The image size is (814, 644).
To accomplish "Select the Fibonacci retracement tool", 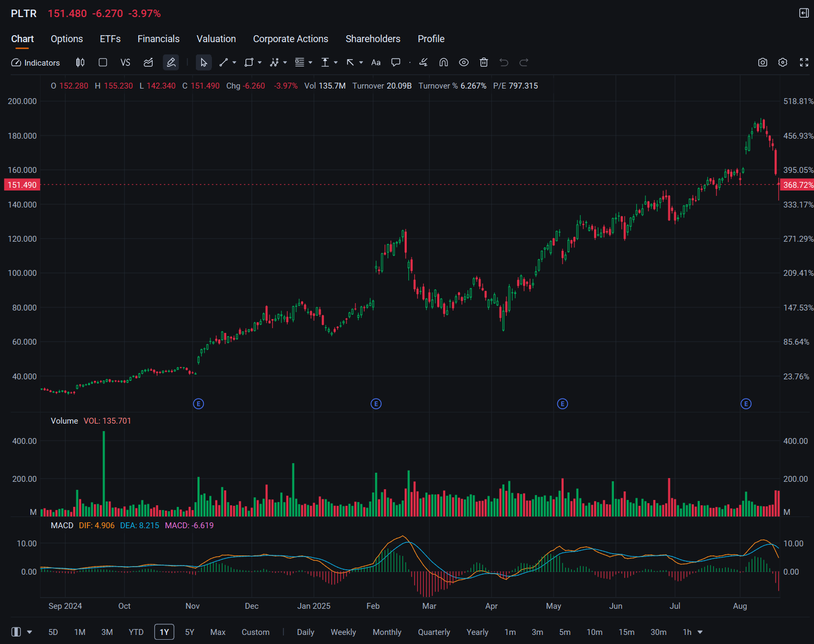I will coord(299,62).
